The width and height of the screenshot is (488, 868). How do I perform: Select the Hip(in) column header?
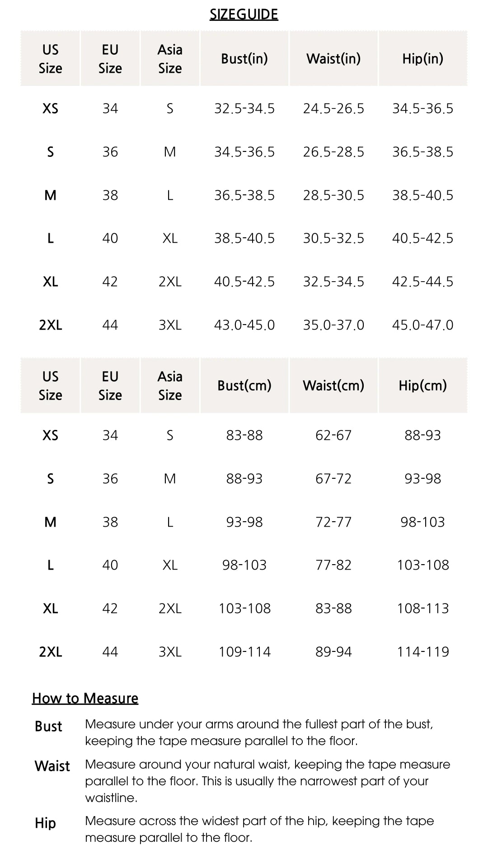(423, 59)
